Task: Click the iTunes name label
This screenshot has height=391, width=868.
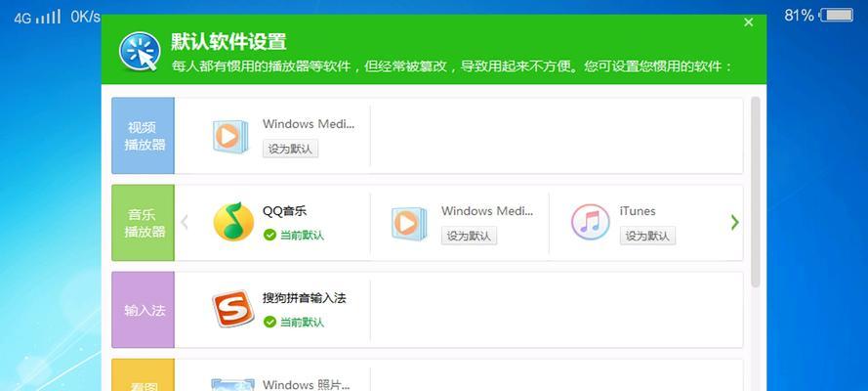Action: [x=638, y=211]
